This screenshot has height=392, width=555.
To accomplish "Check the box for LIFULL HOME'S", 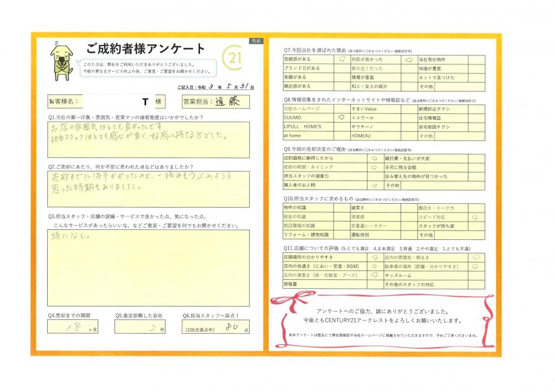I will pos(341,127).
